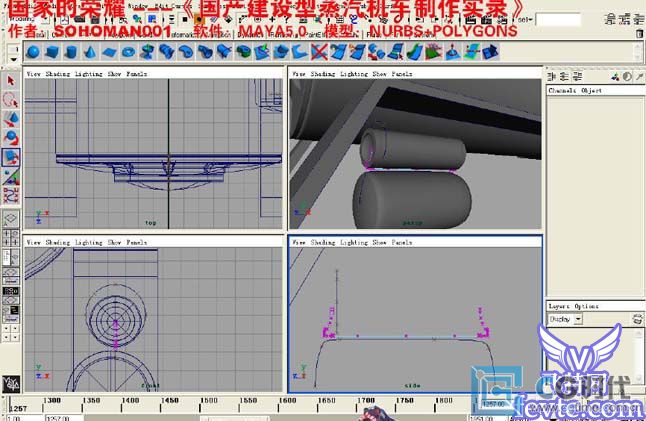Click the layer icon beside Display dropdown

point(637,319)
